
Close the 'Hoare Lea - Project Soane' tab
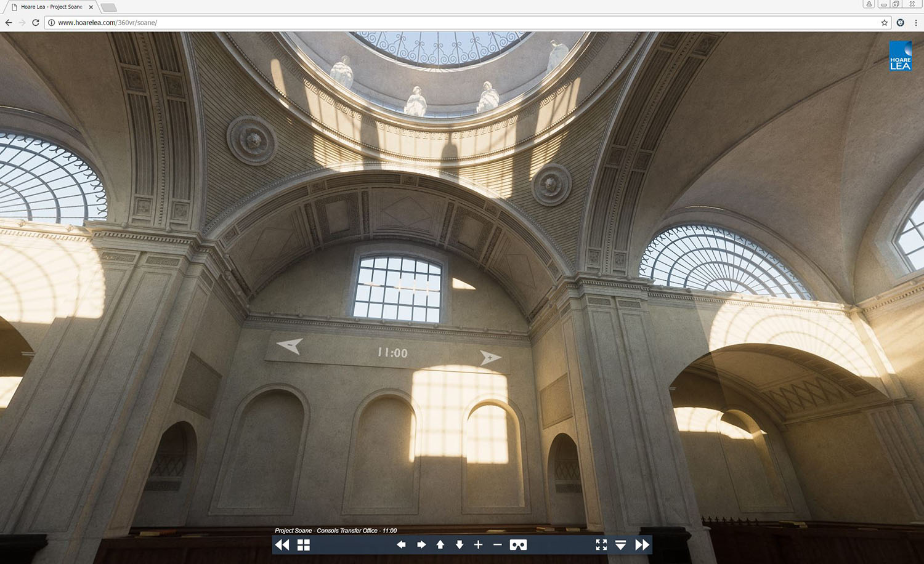(x=91, y=7)
